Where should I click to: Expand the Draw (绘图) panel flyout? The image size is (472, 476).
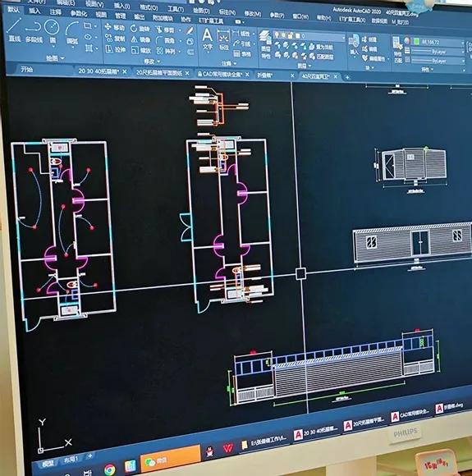[55, 58]
